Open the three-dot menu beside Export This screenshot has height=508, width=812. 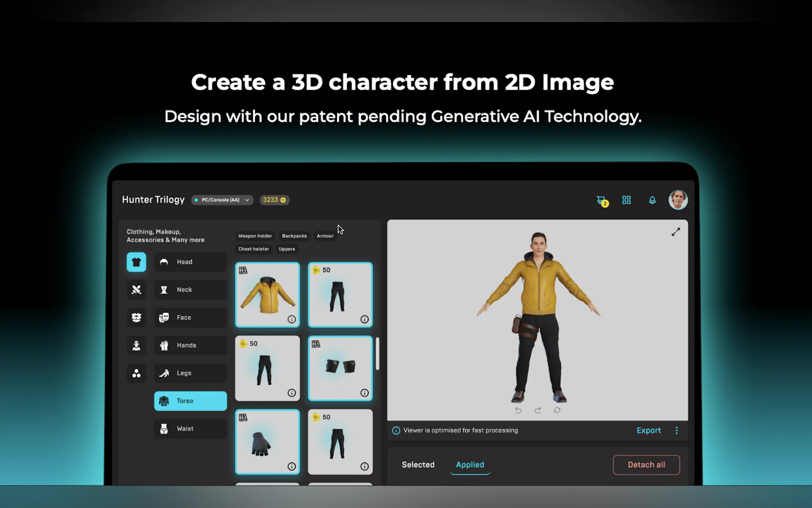coord(677,430)
